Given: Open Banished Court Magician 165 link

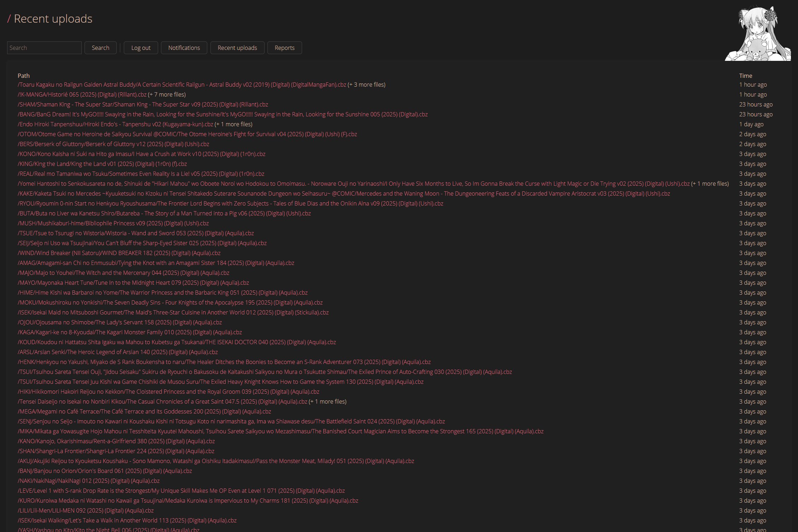Looking at the screenshot, I should (x=281, y=431).
